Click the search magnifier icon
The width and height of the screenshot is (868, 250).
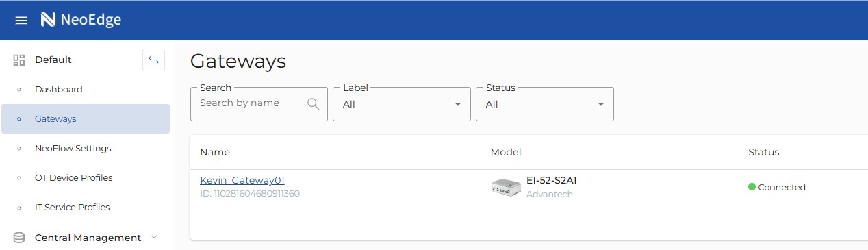click(x=314, y=103)
